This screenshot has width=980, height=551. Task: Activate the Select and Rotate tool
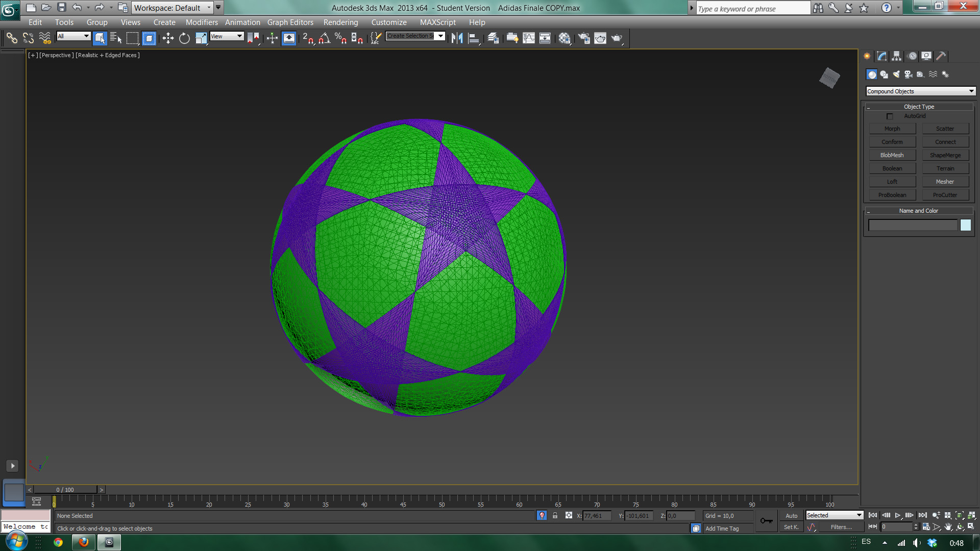(x=184, y=38)
